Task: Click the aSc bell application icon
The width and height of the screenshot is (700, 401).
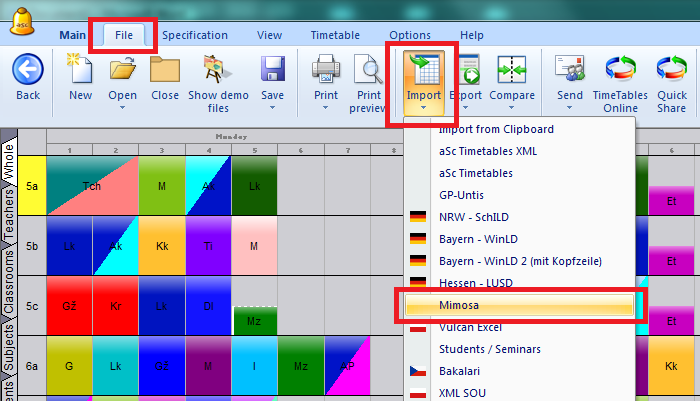Action: 22,21
